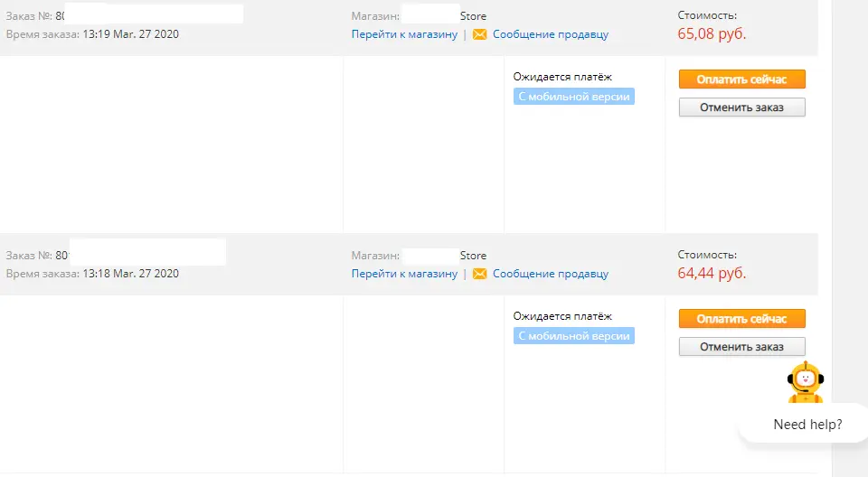Screen dimensions: 868x477
Task: Click mobile version badge in first order
Action: pyautogui.click(x=573, y=97)
